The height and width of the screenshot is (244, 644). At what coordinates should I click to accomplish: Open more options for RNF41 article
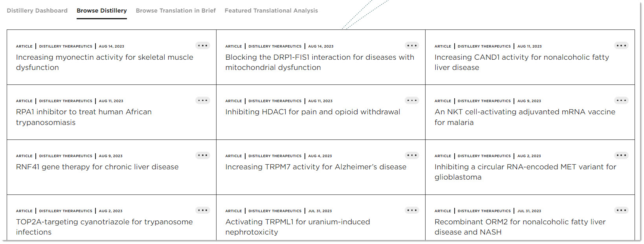[203, 155]
